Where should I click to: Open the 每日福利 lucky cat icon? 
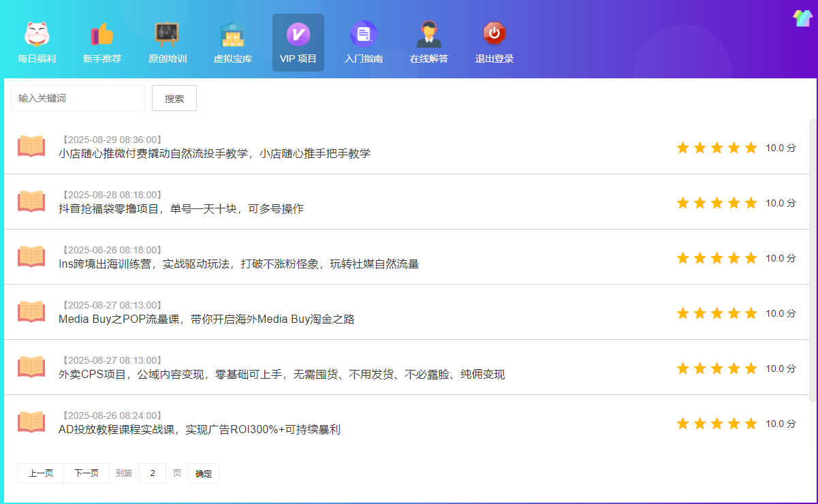click(37, 34)
